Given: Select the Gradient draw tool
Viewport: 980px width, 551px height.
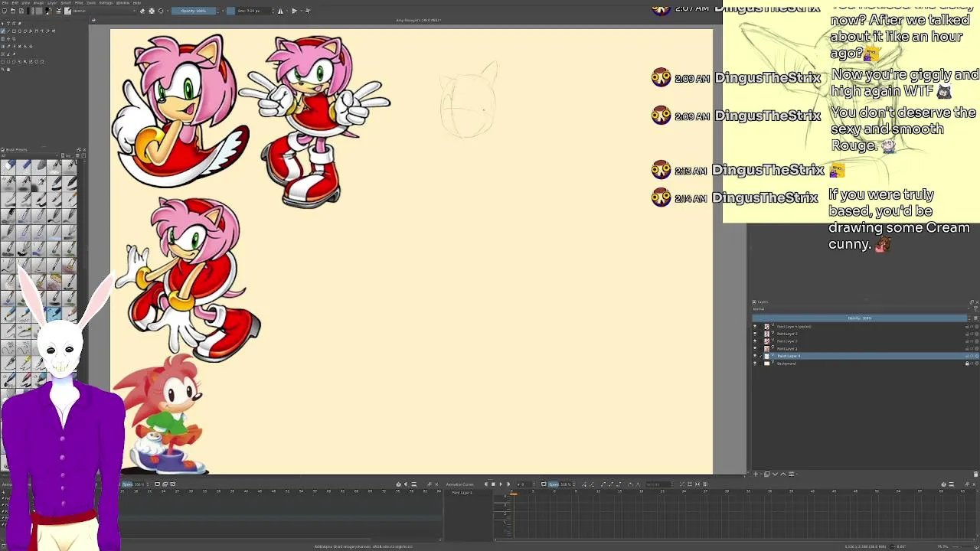Looking at the screenshot, I should 3,46.
